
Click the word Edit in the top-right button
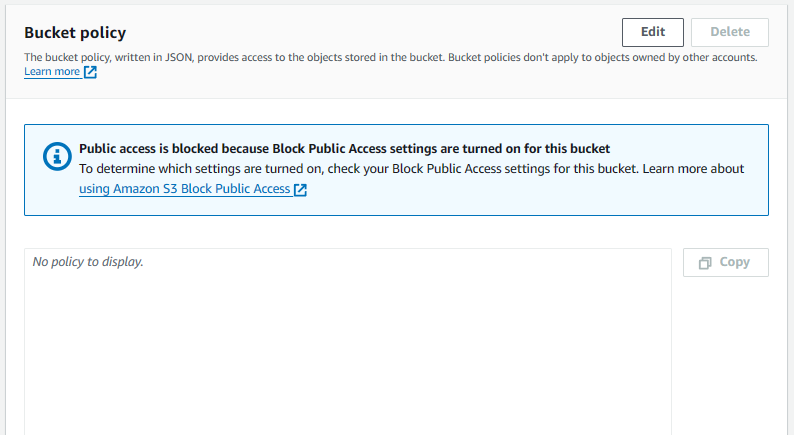[x=653, y=32]
